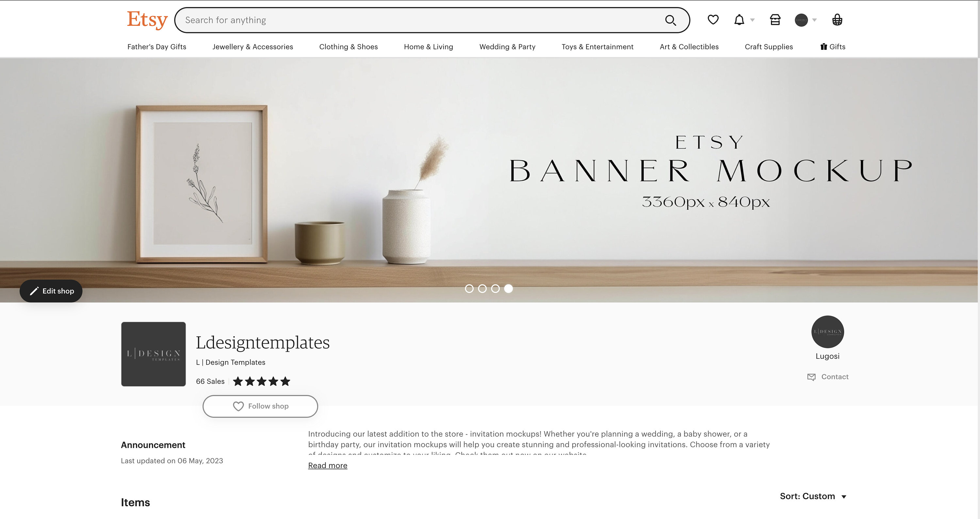Viewport: 980px width, 519px height.
Task: Open the Wedding & Party category
Action: [507, 46]
